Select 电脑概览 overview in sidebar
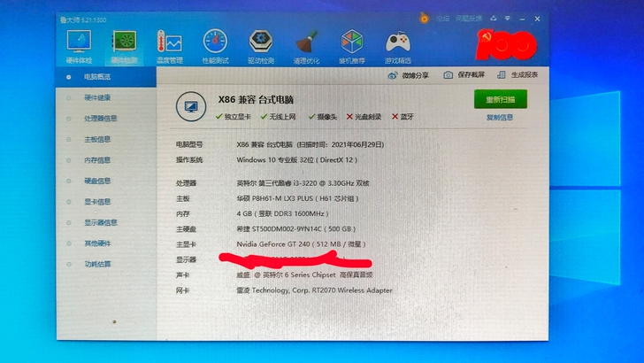 [106, 77]
